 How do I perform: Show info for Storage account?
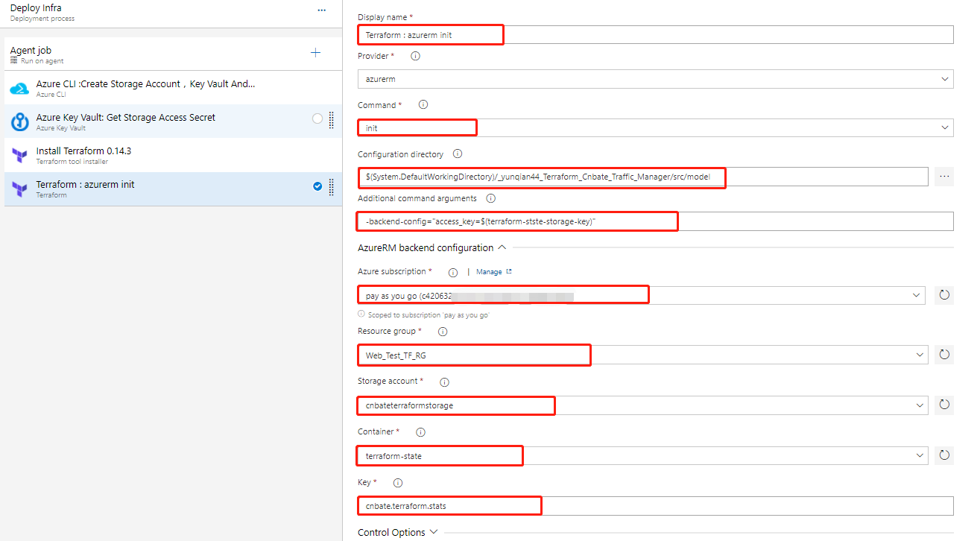444,382
